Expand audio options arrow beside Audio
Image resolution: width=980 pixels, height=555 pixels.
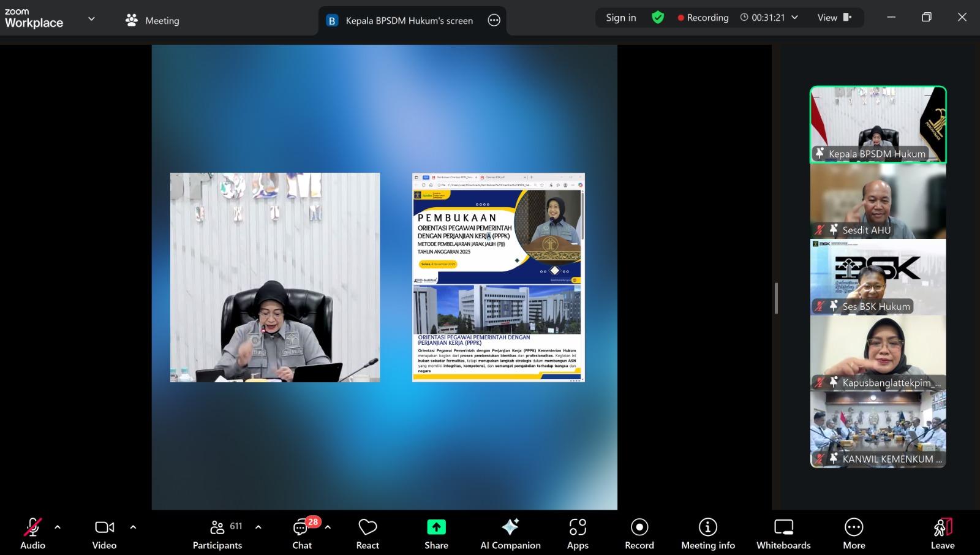pos(58,527)
